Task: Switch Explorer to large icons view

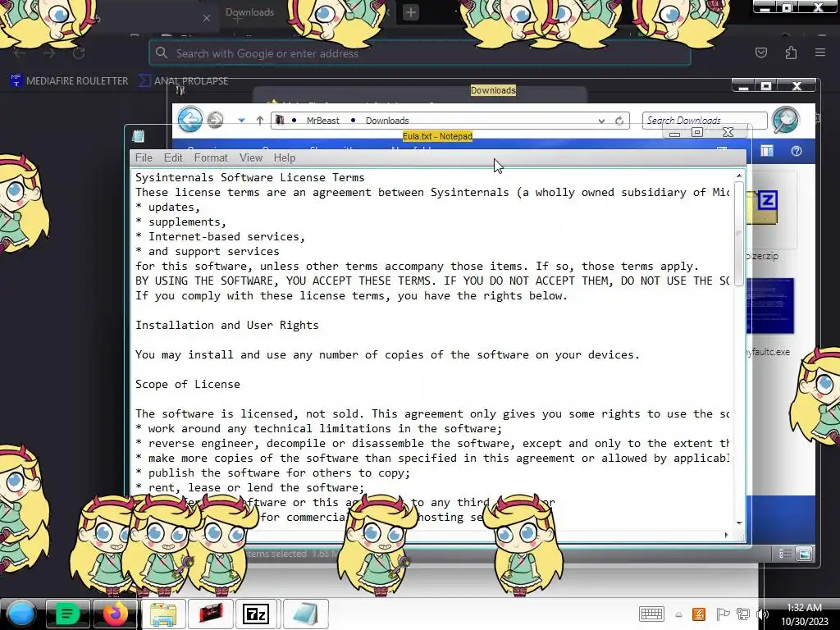Action: [804, 554]
